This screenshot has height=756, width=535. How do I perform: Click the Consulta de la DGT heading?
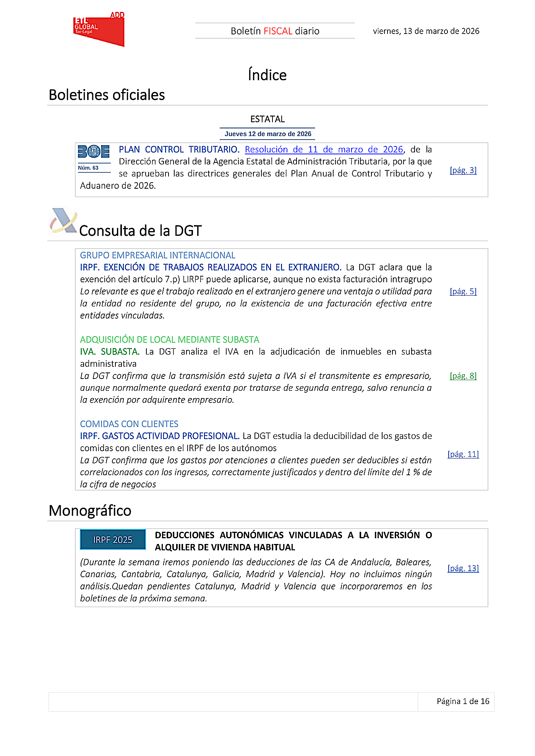140,231
